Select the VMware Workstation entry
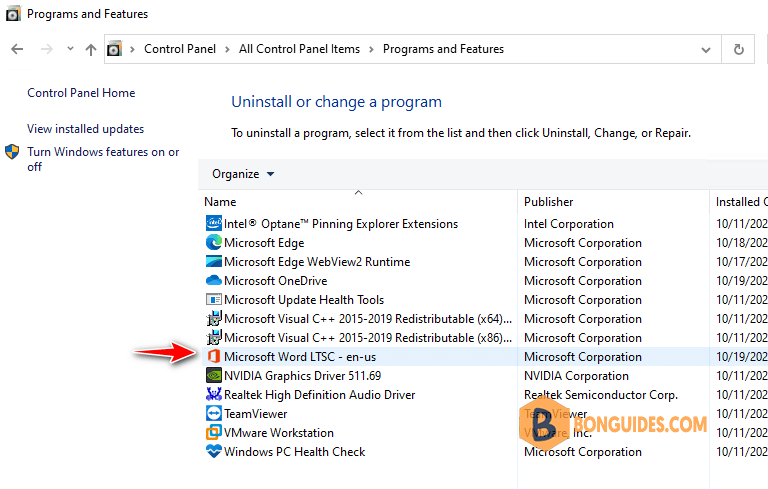Viewport: 768px width, 489px height. pyautogui.click(x=279, y=433)
